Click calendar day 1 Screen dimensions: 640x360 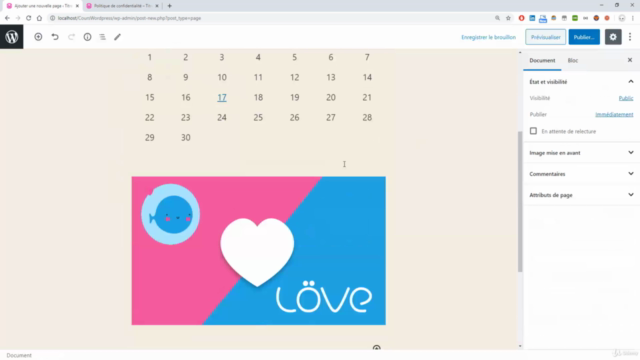click(149, 57)
